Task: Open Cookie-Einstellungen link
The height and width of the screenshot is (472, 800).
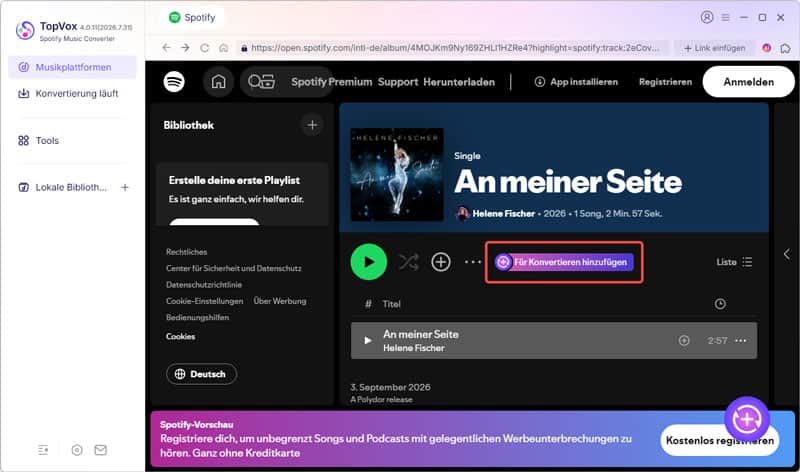Action: pyautogui.click(x=205, y=301)
